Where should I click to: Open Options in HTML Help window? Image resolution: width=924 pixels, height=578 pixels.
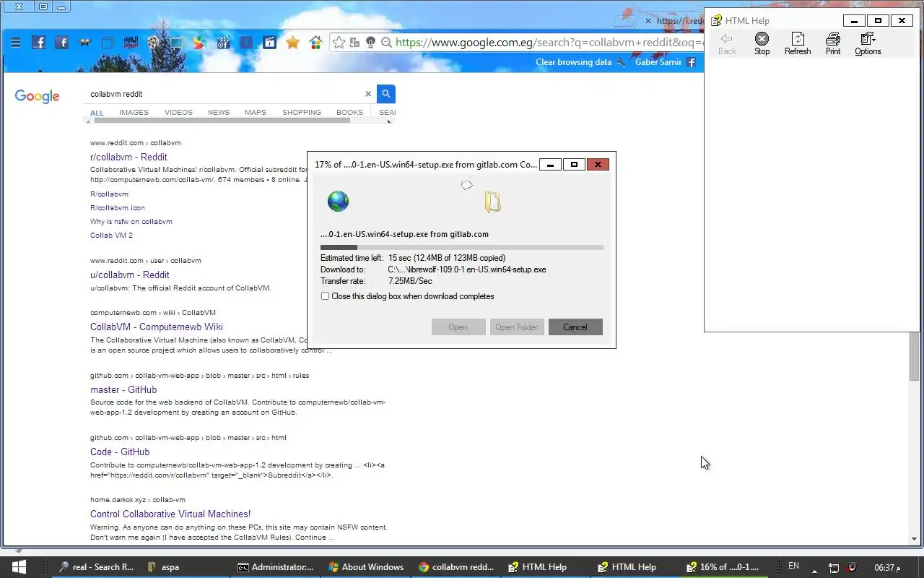(868, 43)
